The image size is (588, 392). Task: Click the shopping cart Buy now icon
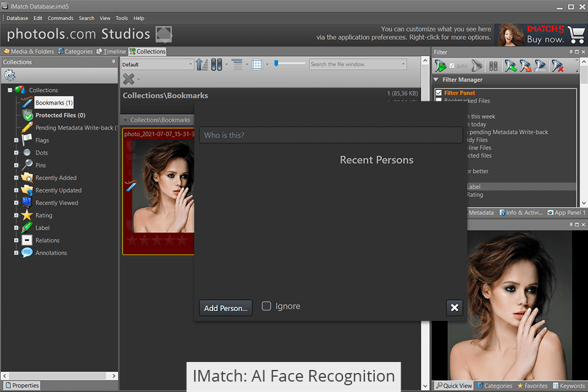pyautogui.click(x=576, y=35)
